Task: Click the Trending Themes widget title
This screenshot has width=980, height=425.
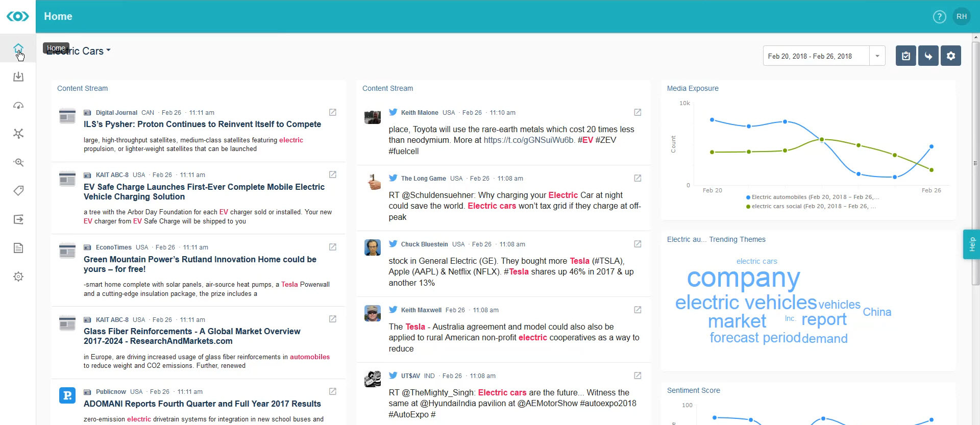Action: (716, 239)
